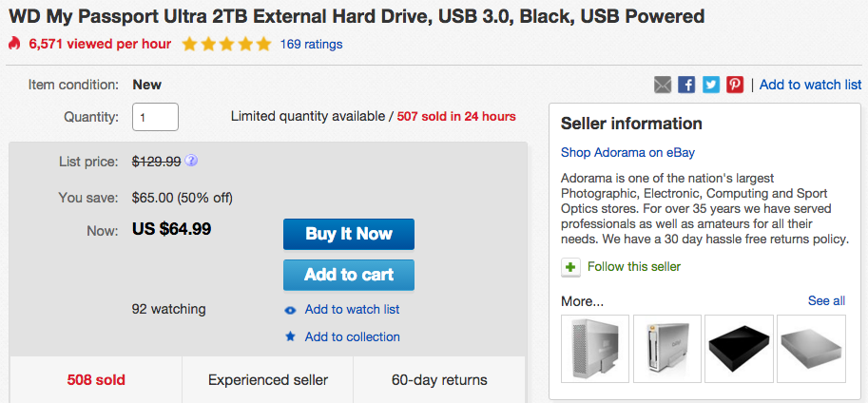
Task: Click the email share icon
Action: click(x=663, y=85)
